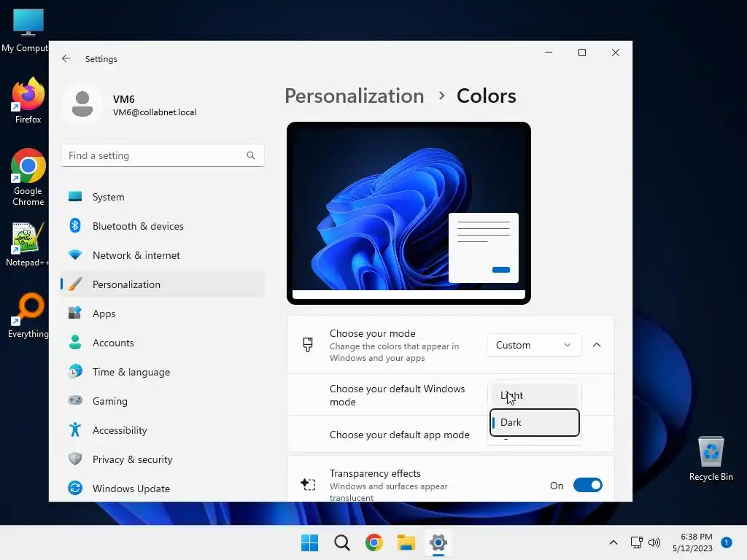
Task: Click the Choose your default app mode row
Action: [x=451, y=435]
